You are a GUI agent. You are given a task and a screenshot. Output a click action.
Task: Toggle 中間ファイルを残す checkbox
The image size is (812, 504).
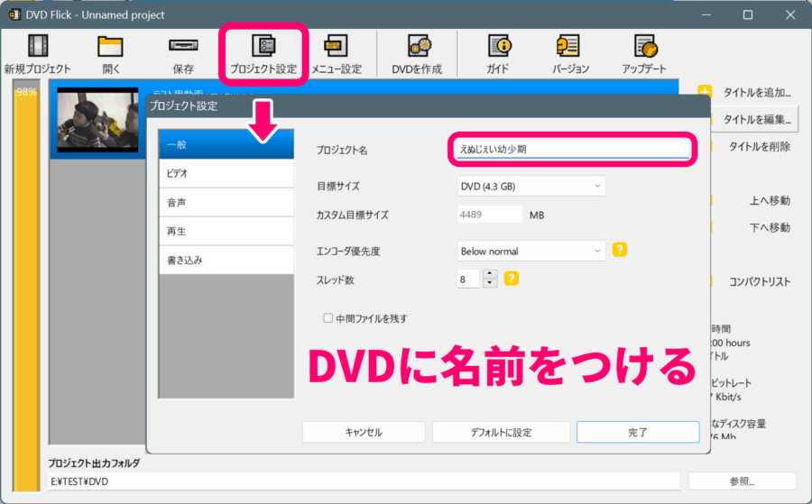coord(328,317)
